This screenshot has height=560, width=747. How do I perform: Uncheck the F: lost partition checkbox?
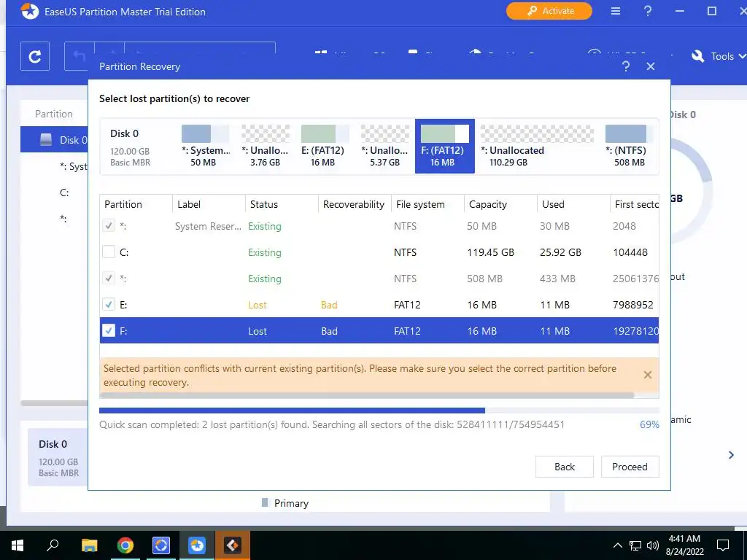tap(109, 330)
